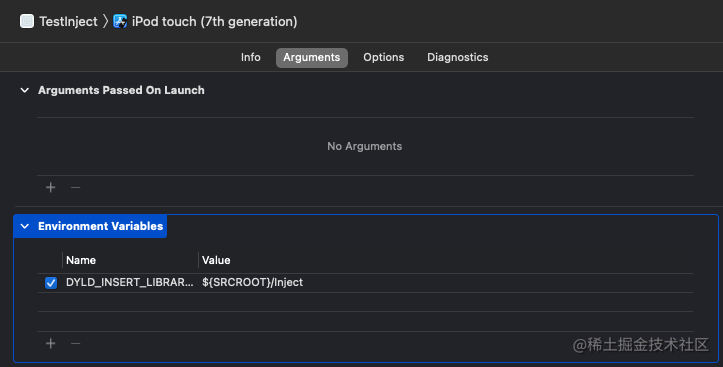
Task: Click the TestInject scheme icon
Action: [27, 21]
